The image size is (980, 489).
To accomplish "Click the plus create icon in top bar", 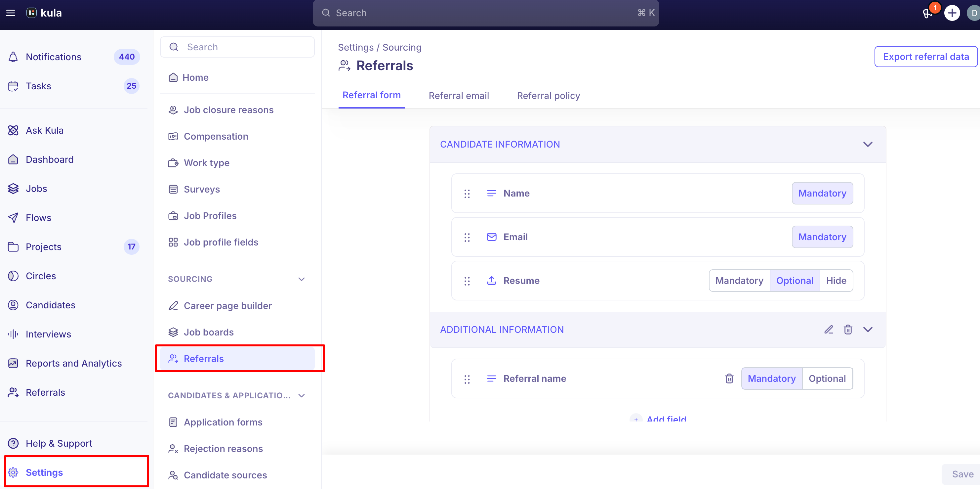I will pyautogui.click(x=952, y=13).
